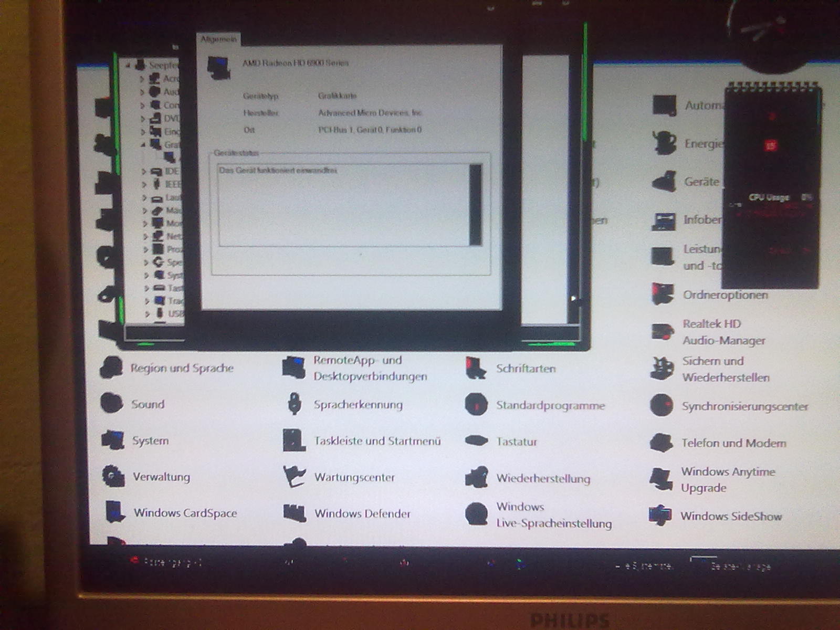Viewport: 840px width, 630px height.
Task: Open Region und Sprache settings link
Action: tap(182, 367)
